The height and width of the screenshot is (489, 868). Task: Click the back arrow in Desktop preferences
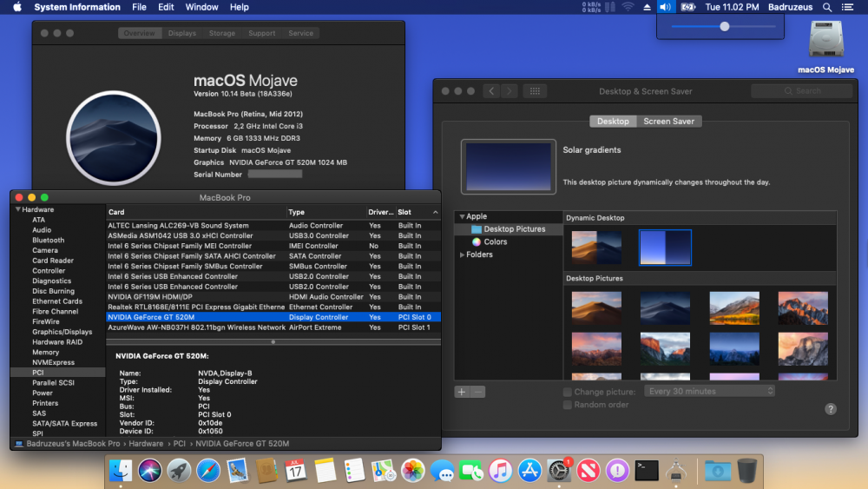pos(491,91)
